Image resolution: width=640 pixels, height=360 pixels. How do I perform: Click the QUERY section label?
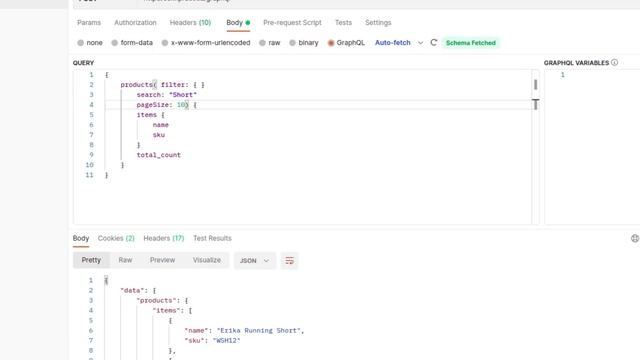pos(83,63)
